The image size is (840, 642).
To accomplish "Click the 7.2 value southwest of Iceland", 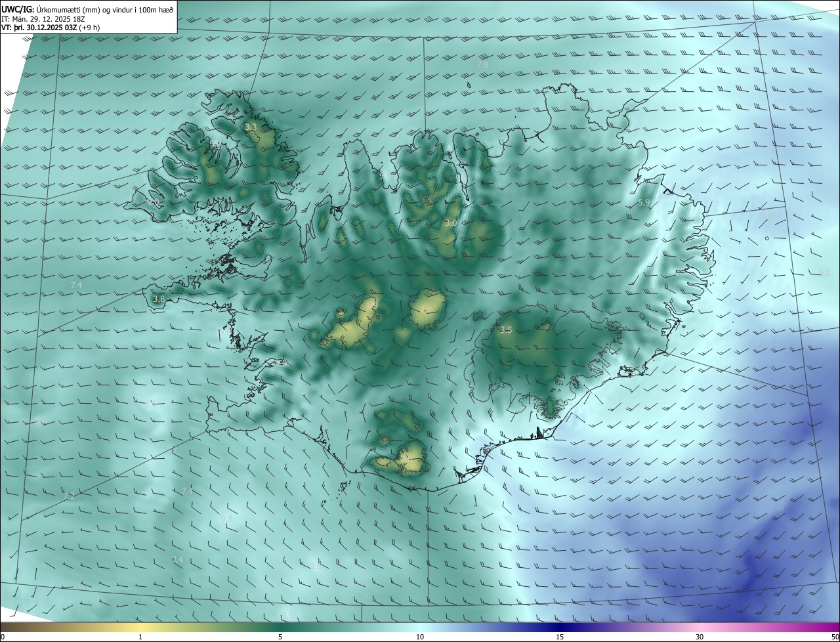I will point(69,496).
